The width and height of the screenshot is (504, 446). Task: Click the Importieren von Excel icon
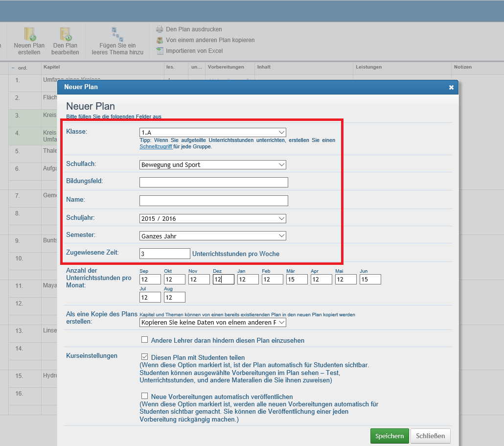[x=160, y=51]
